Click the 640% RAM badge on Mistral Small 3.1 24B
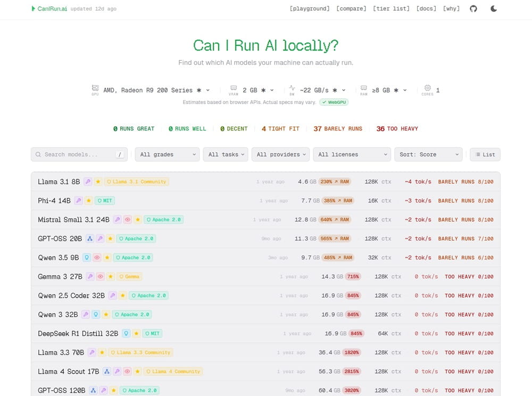The width and height of the screenshot is (532, 396). 335,220
